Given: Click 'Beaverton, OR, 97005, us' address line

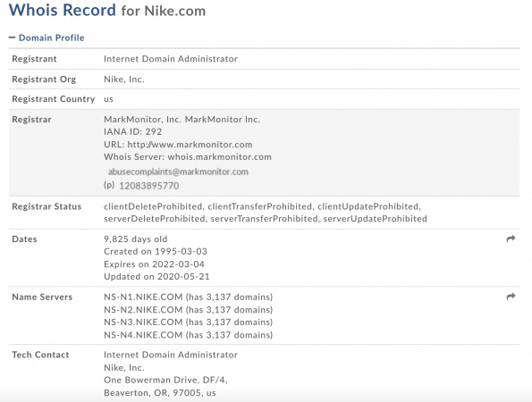Looking at the screenshot, I should pos(160,393).
